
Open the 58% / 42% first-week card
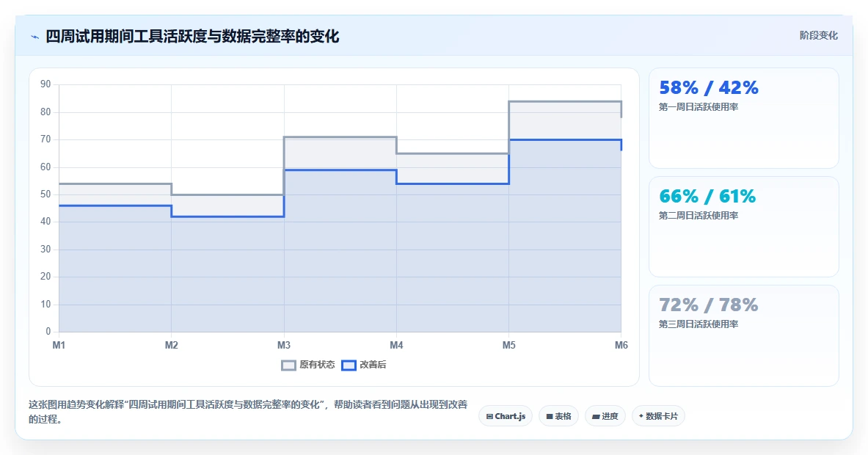(x=743, y=118)
